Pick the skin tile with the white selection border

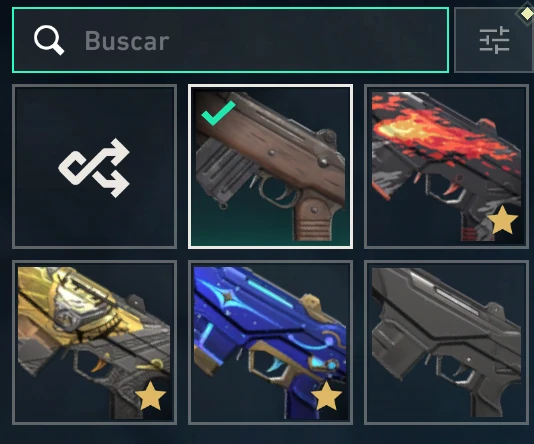coord(270,166)
